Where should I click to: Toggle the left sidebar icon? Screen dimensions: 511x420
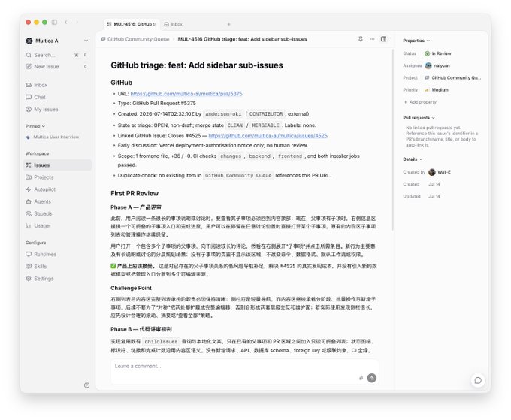point(54,22)
